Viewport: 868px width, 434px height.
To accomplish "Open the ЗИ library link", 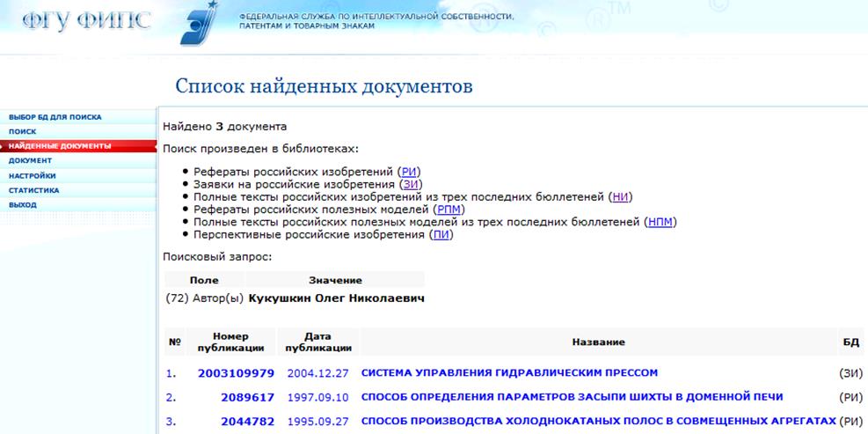I will 409,184.
